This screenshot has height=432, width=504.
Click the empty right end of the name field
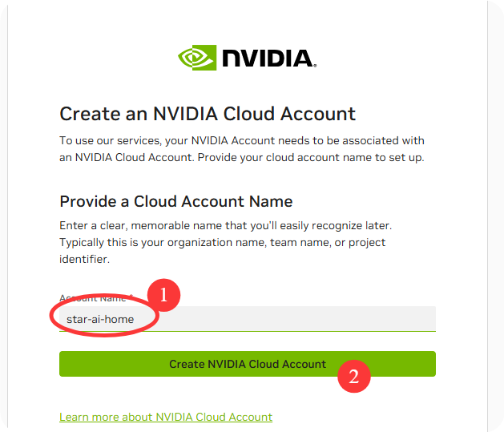[x=401, y=319]
